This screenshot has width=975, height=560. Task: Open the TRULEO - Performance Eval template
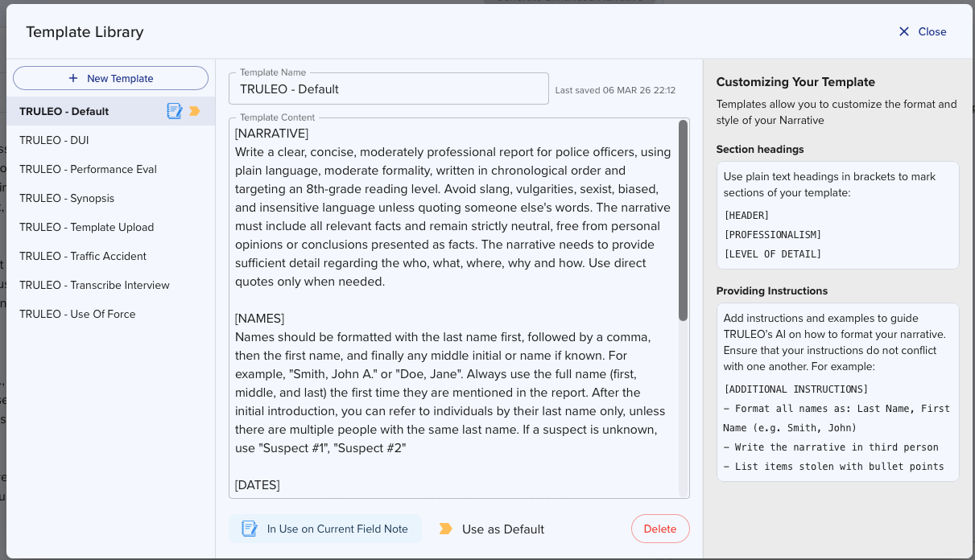click(88, 169)
